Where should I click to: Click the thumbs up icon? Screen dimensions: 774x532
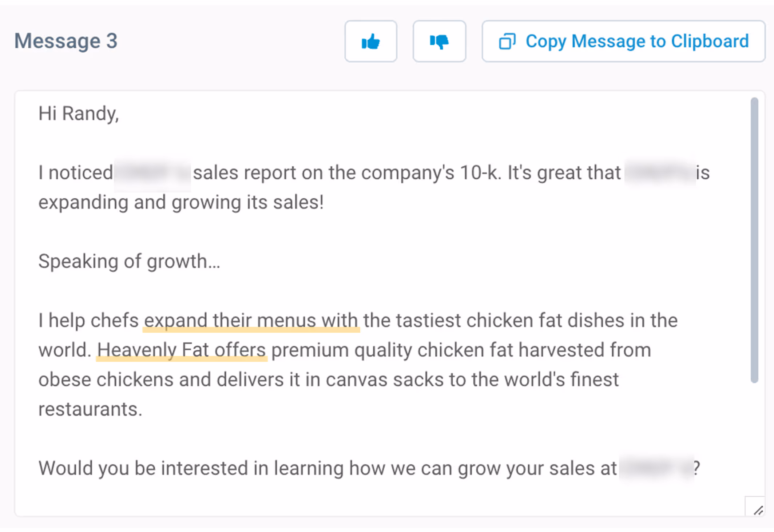tap(370, 41)
